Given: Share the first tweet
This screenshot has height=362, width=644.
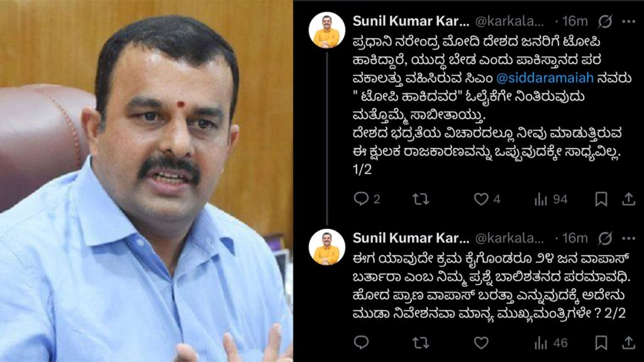Looking at the screenshot, I should 628,199.
